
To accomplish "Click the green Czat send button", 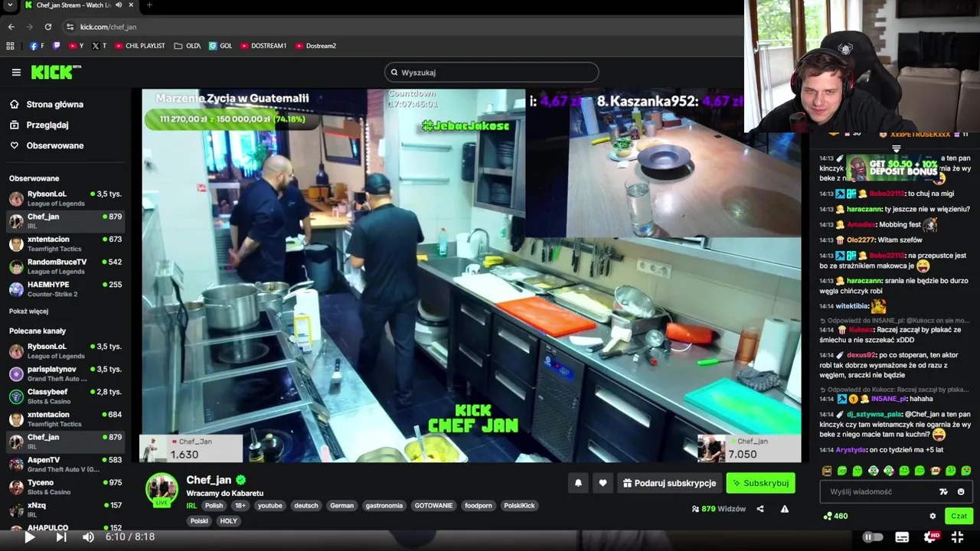I will (x=959, y=516).
